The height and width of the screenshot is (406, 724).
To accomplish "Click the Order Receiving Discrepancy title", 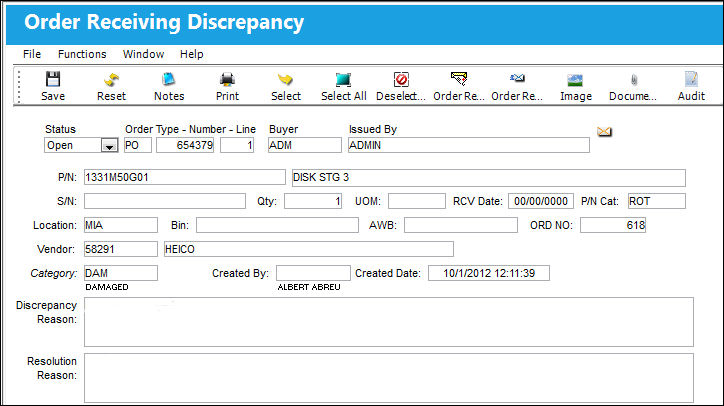I will tap(164, 22).
